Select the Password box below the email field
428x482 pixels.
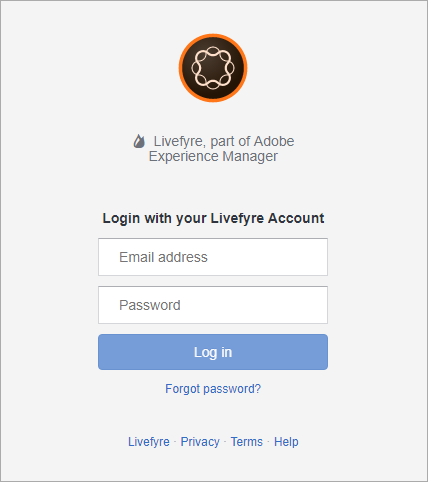coord(213,305)
